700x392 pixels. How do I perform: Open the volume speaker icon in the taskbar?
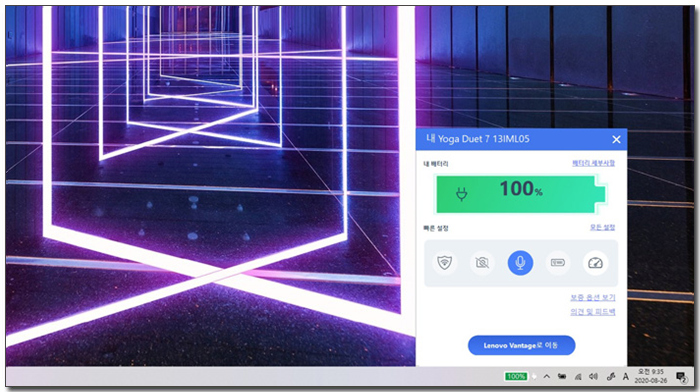point(593,376)
